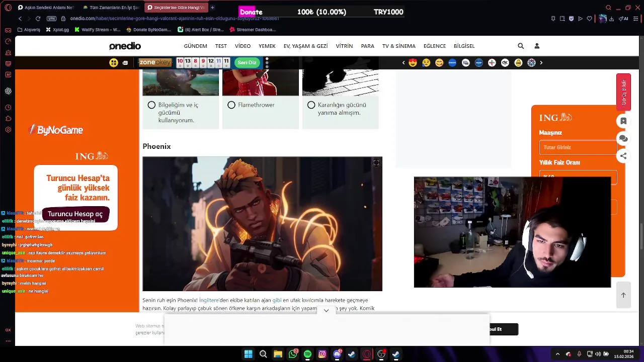This screenshot has height=362, width=644.
Task: Open Spotify from taskbar
Action: pos(307,354)
